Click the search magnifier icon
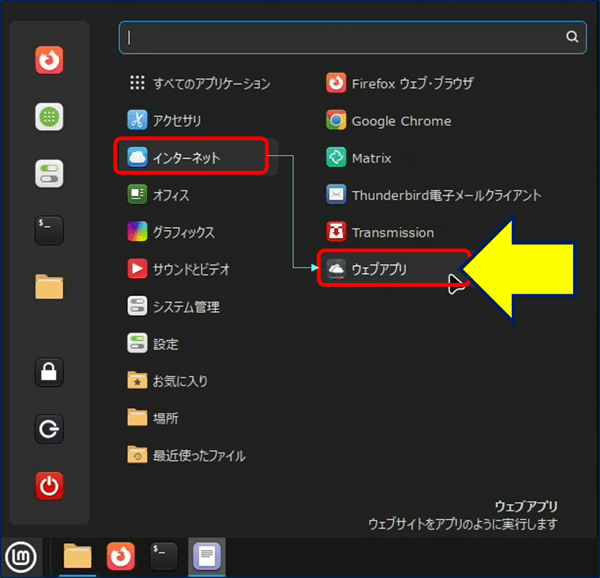Viewport: 600px width, 578px height. coord(572,37)
